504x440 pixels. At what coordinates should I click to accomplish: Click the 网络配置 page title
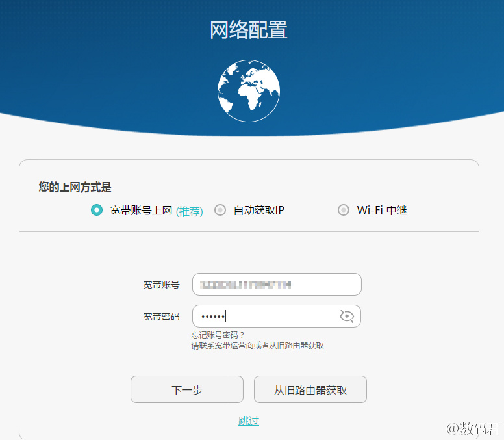click(249, 30)
